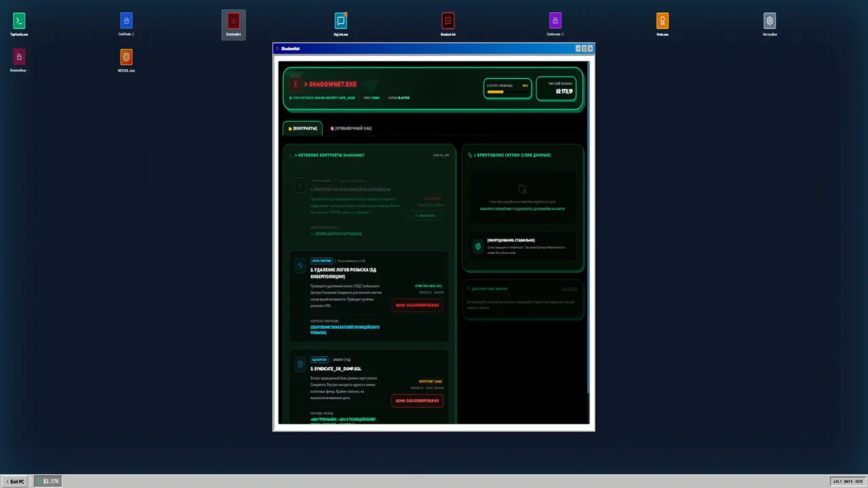This screenshot has width=868, height=488.
Task: Launch the NEVIOS.exe desktop icon
Action: (x=126, y=60)
